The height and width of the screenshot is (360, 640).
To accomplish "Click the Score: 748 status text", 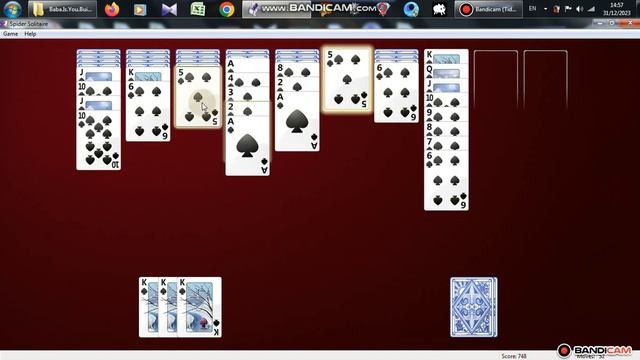I will pos(513,356).
